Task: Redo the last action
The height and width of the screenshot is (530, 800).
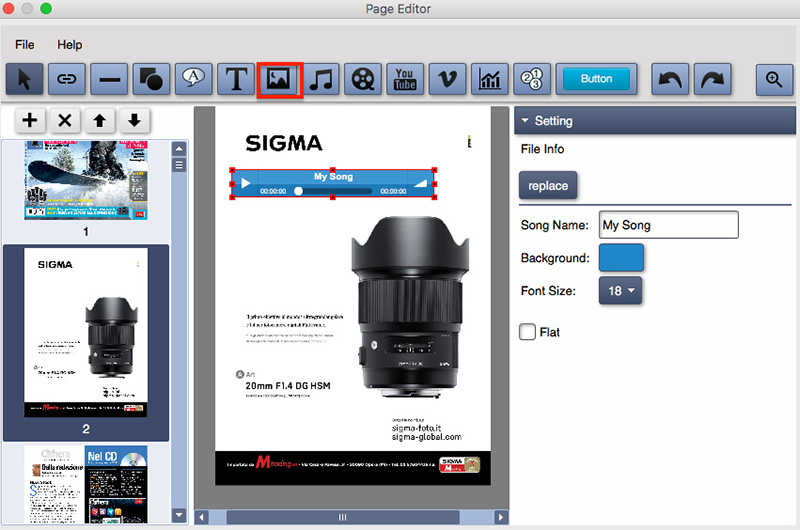Action: tap(712, 79)
